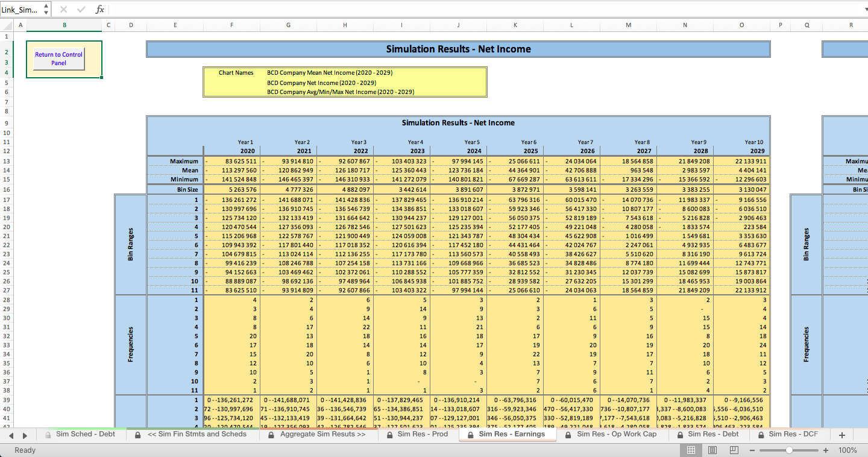Image resolution: width=868 pixels, height=457 pixels.
Task: Click the Bin Ranges vertical label
Action: [x=130, y=244]
